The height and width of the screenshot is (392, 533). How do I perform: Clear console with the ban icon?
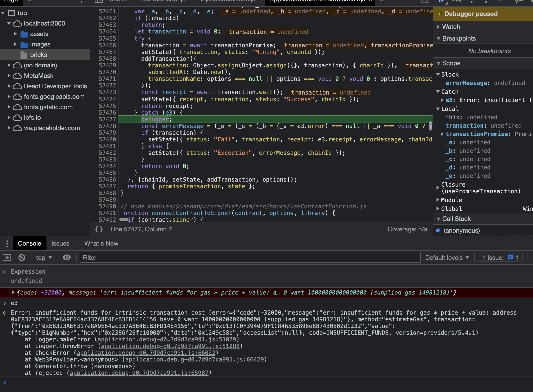click(22, 257)
